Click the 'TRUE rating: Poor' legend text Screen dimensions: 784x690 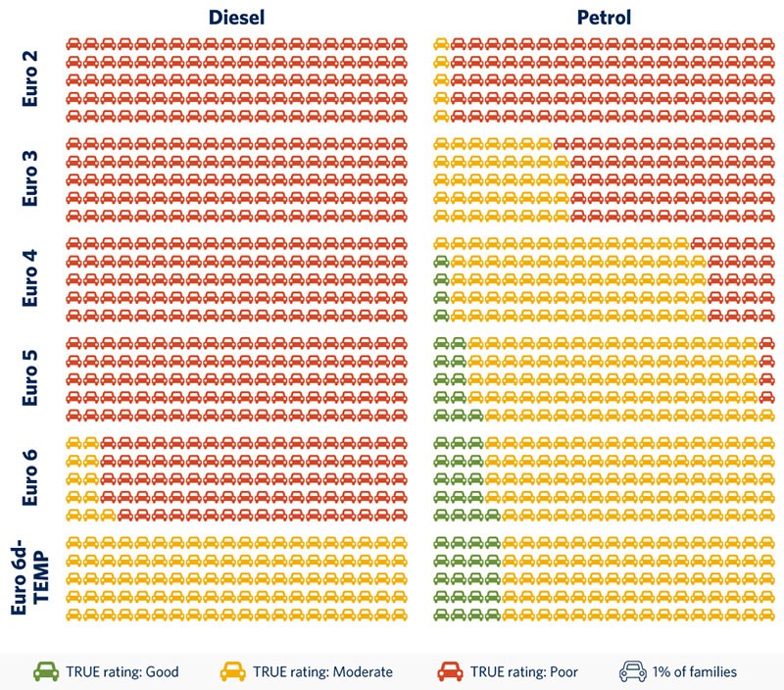click(524, 672)
